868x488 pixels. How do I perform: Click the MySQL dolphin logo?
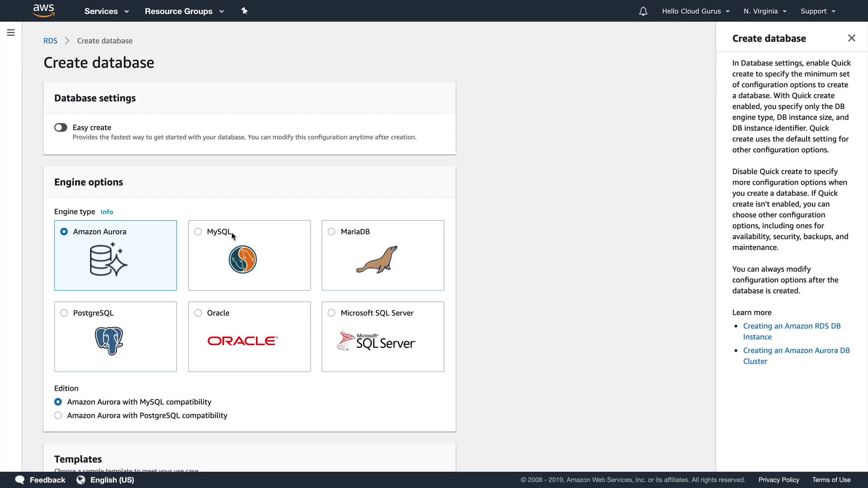coord(243,260)
